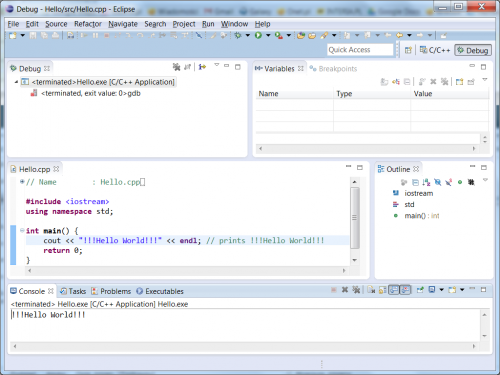Open the Debug view menu triangle
The image size is (500, 375).
217,65
